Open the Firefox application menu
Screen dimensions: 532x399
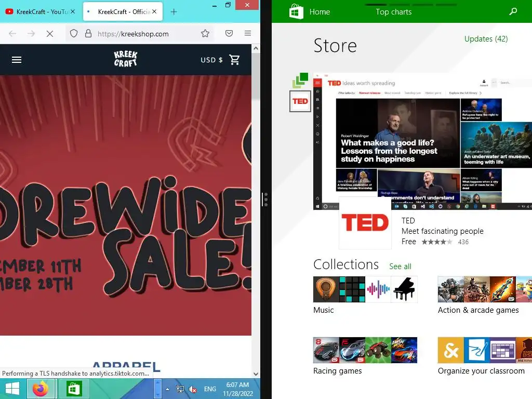pos(248,33)
